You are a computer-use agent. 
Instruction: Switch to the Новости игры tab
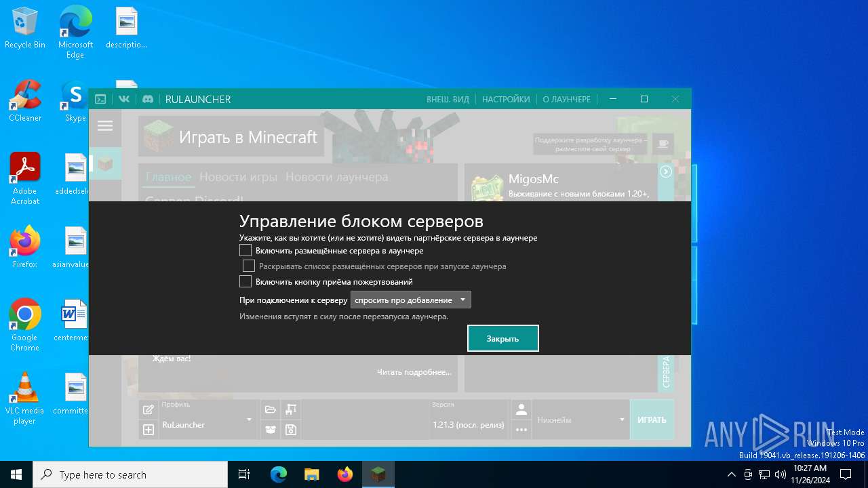click(238, 177)
